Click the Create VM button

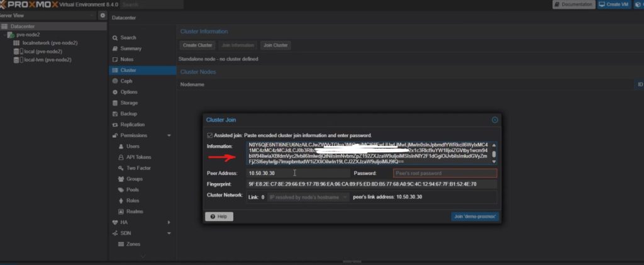(x=614, y=4)
